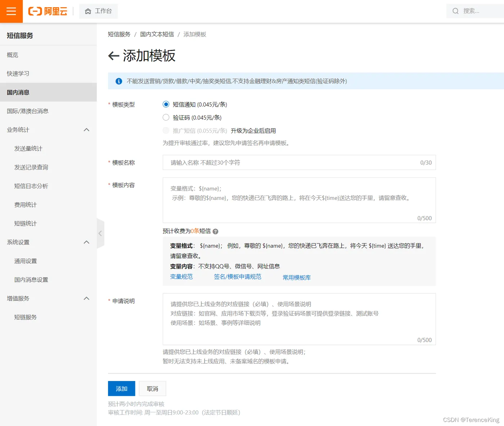Open 国际/港澳台消息 in the sidebar
The height and width of the screenshot is (426, 504).
(x=48, y=111)
